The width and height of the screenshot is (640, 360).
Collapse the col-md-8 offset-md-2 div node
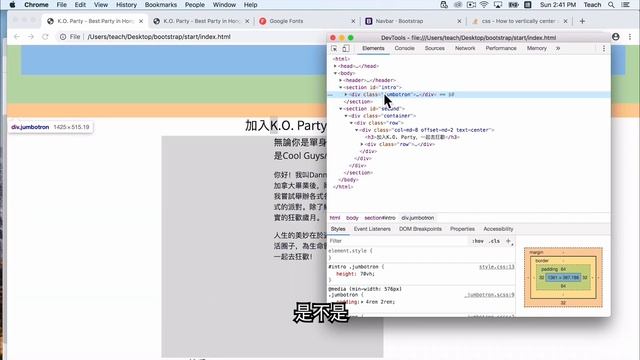coord(357,130)
